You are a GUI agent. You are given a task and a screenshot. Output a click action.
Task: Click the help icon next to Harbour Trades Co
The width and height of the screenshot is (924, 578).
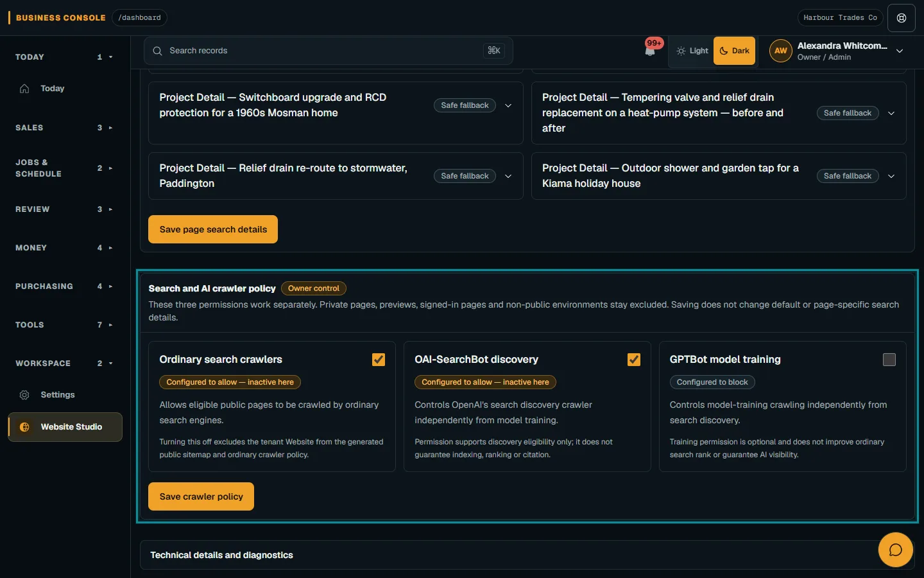point(902,18)
